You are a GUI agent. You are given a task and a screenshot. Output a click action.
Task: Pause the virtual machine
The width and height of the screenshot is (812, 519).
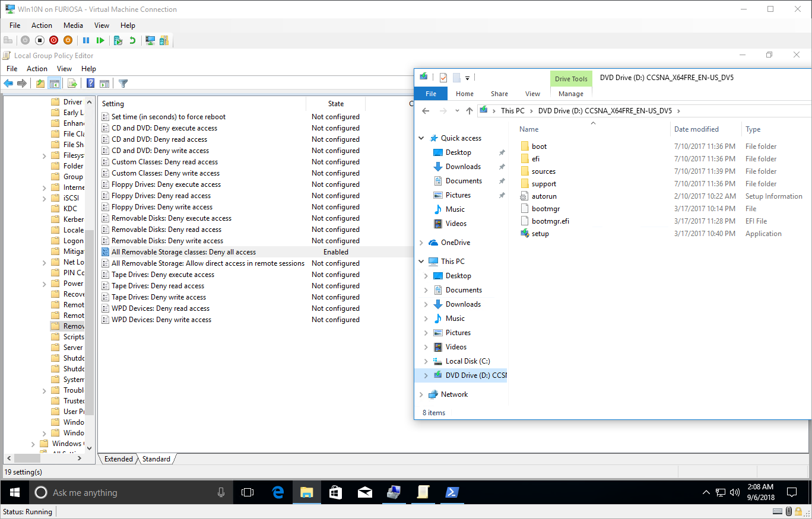pos(86,40)
